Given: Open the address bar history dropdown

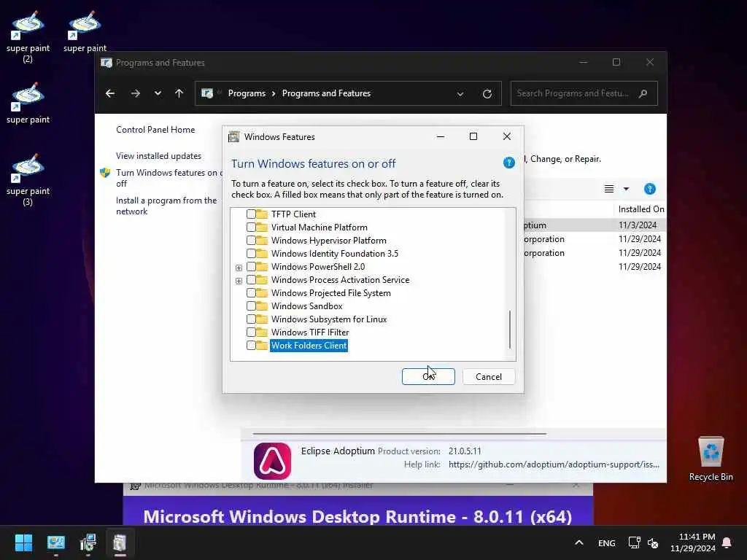Looking at the screenshot, I should 460,94.
